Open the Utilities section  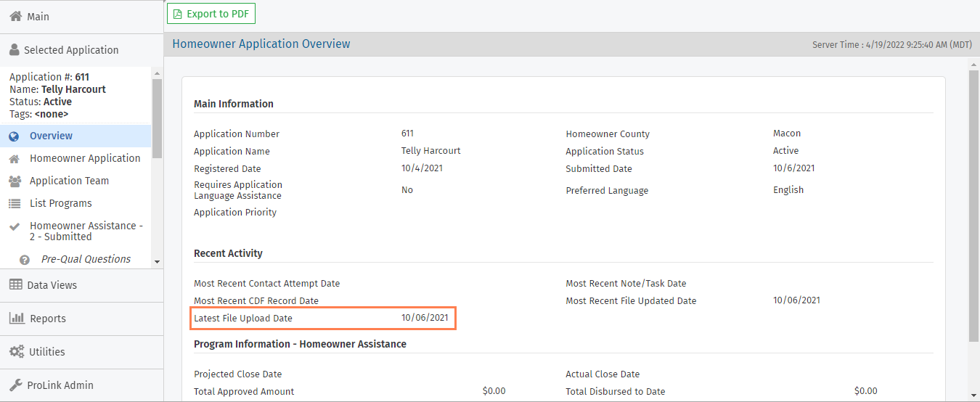tap(81, 352)
